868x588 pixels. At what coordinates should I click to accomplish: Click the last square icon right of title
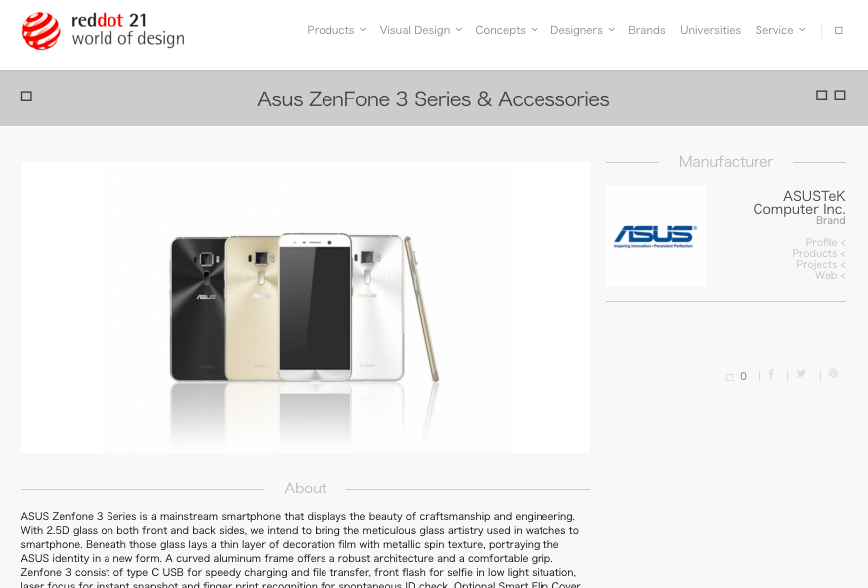pos(840,96)
